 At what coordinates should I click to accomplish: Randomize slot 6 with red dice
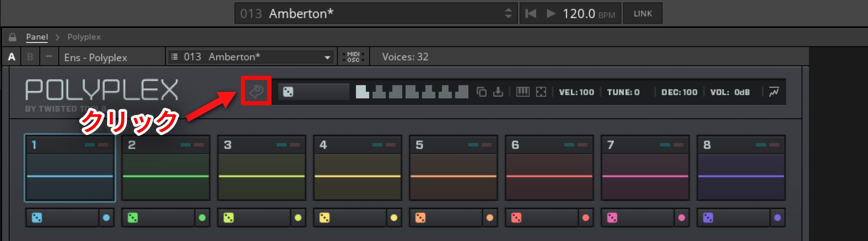[x=516, y=217]
